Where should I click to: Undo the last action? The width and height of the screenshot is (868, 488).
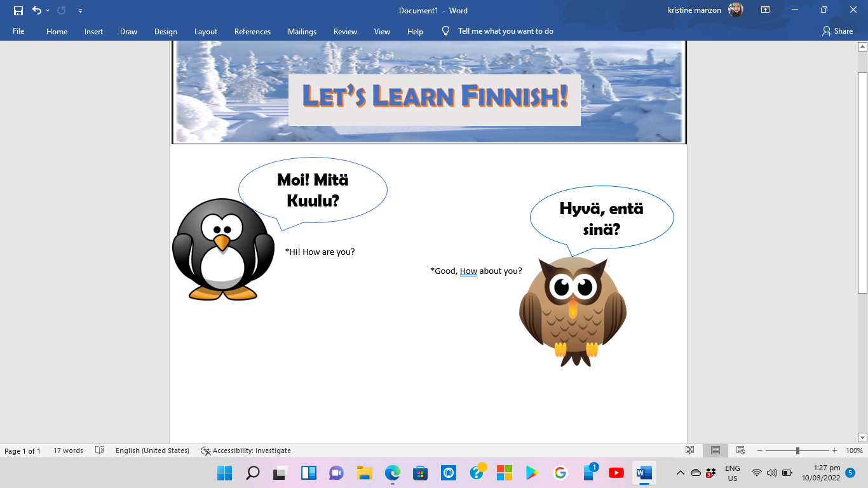click(x=36, y=11)
